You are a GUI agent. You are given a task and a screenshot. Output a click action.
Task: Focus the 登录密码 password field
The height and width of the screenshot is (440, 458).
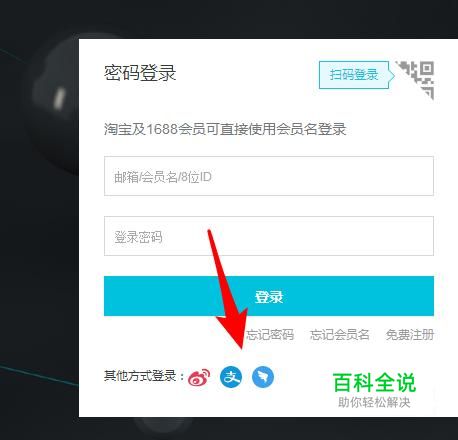point(269,236)
